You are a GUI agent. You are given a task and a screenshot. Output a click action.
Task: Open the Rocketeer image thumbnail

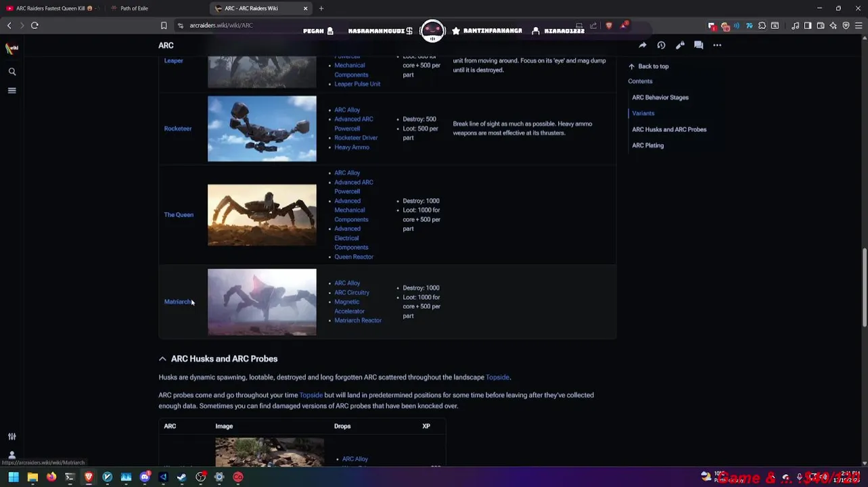[262, 129]
